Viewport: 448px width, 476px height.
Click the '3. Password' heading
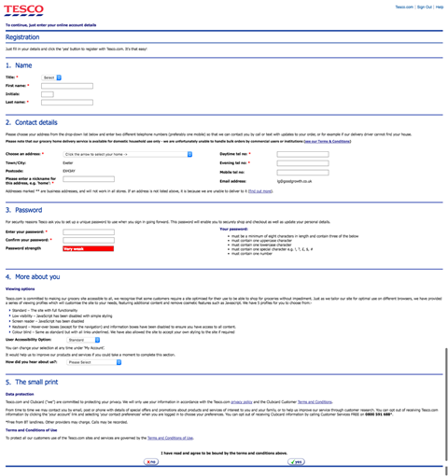tap(23, 210)
